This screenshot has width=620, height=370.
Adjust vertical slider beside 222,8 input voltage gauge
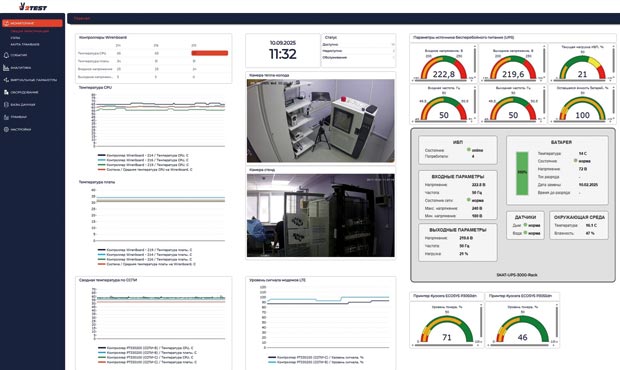click(474, 61)
